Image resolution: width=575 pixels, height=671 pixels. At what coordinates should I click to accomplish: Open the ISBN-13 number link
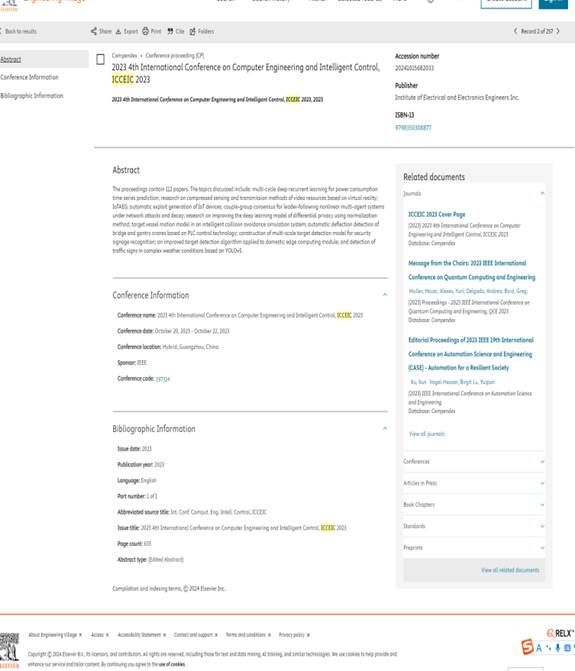point(413,128)
